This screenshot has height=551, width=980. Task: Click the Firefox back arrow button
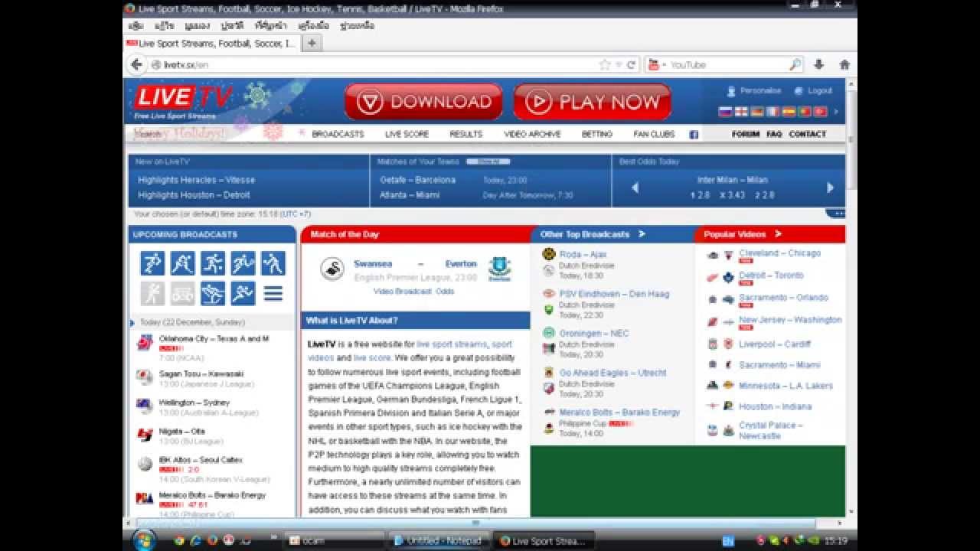tap(137, 64)
